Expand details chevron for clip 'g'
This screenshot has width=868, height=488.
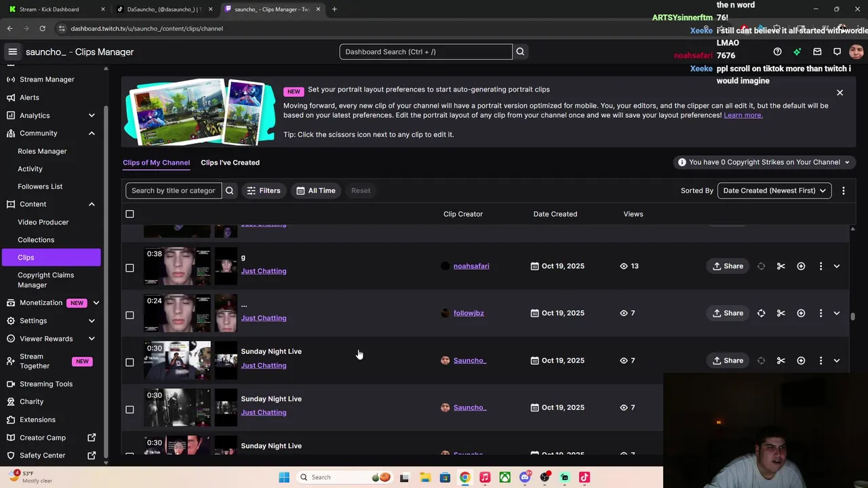836,266
